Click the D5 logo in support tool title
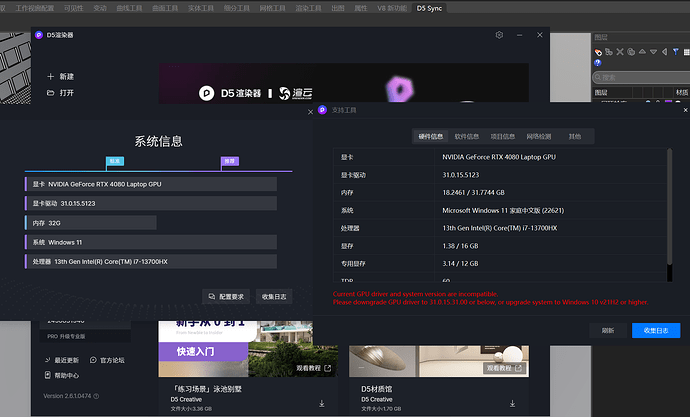 click(x=322, y=110)
